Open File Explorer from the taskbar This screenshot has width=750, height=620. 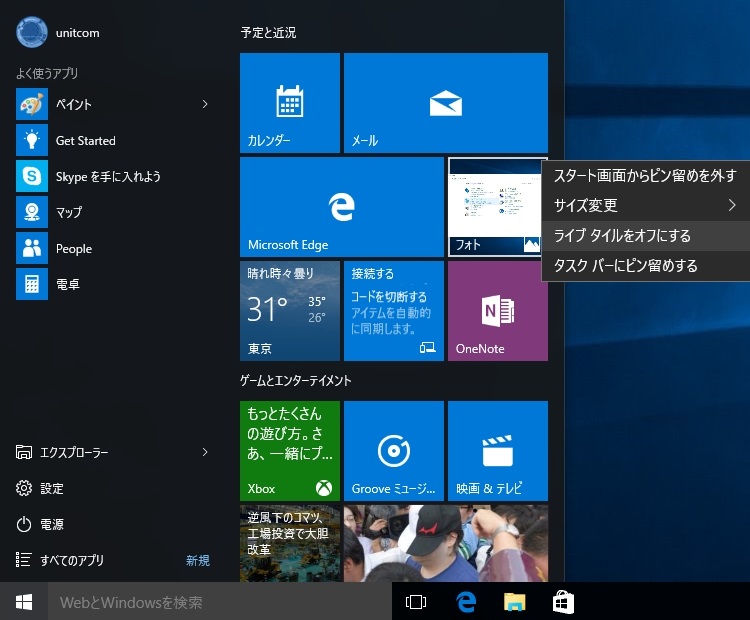pyautogui.click(x=514, y=602)
